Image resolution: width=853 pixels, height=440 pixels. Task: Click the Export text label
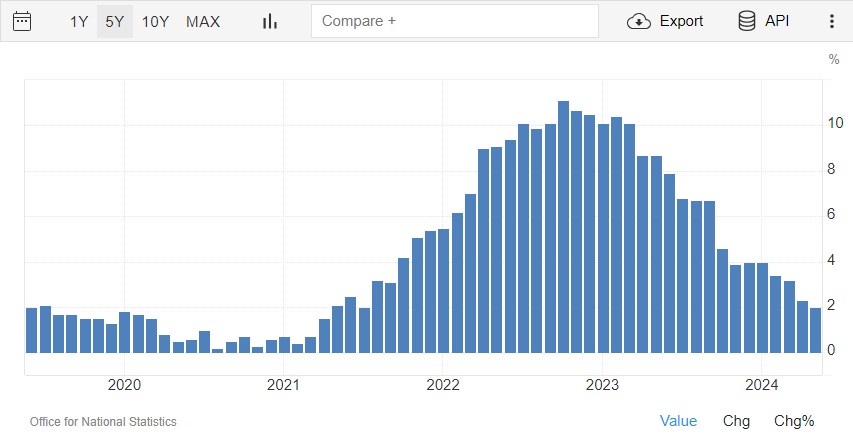[x=681, y=21]
